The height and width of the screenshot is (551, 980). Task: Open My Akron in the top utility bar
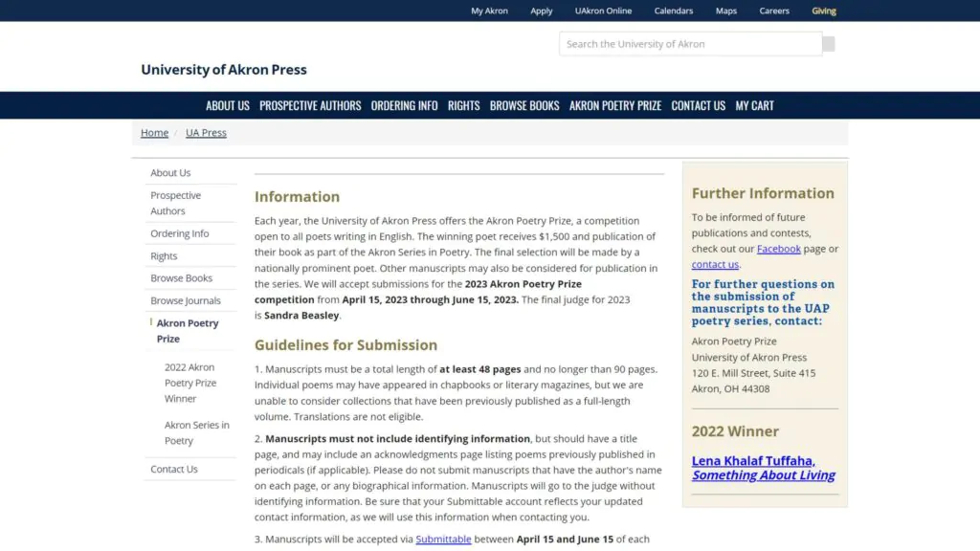489,11
